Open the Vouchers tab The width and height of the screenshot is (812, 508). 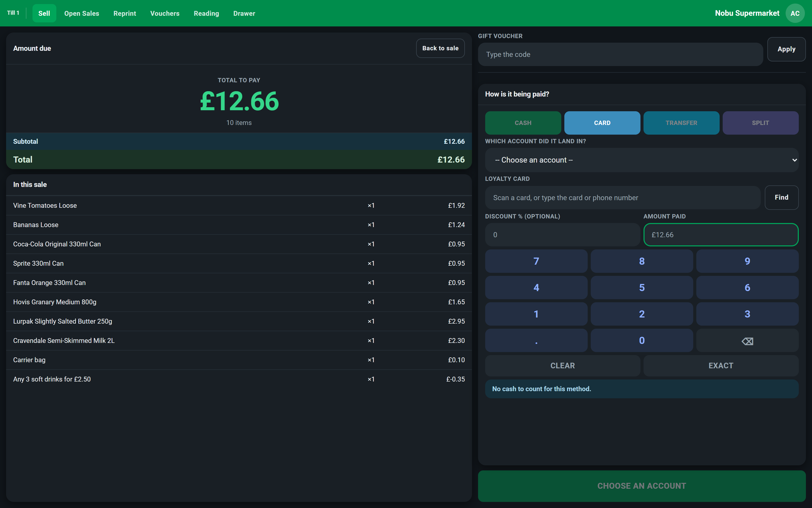(x=165, y=13)
